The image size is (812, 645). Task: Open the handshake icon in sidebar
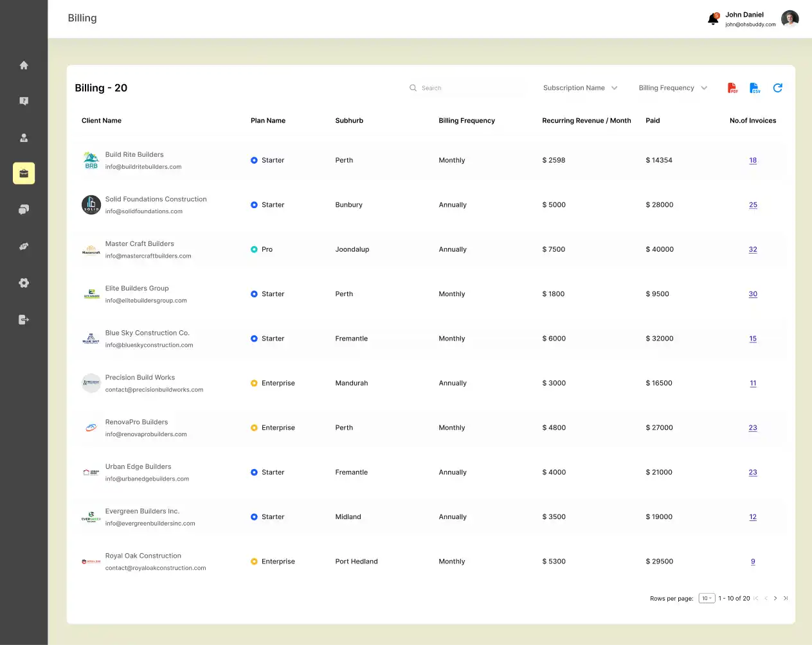point(24,247)
